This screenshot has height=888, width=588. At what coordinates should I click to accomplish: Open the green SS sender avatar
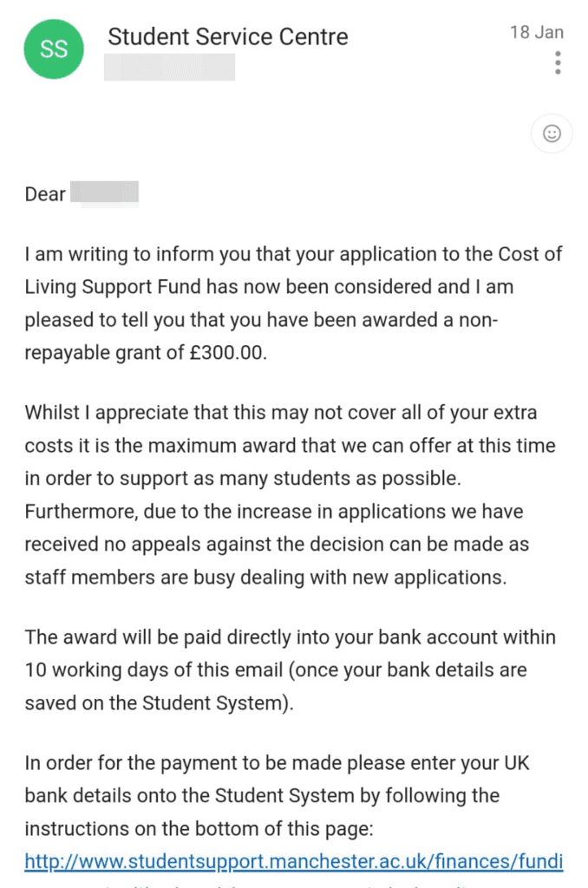pyautogui.click(x=54, y=49)
